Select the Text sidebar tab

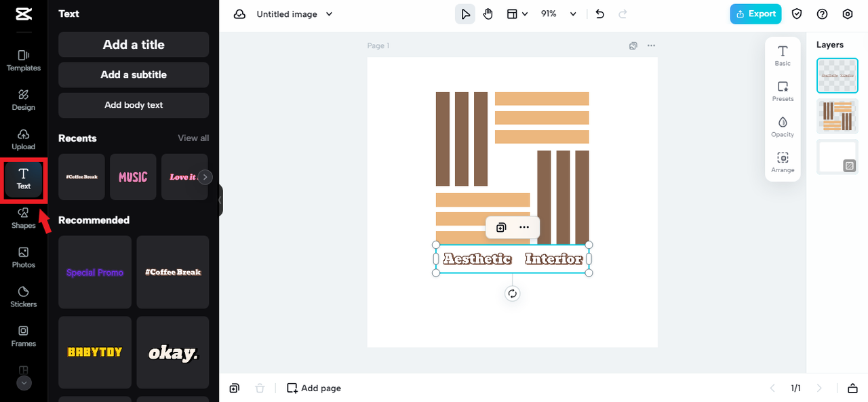24,179
